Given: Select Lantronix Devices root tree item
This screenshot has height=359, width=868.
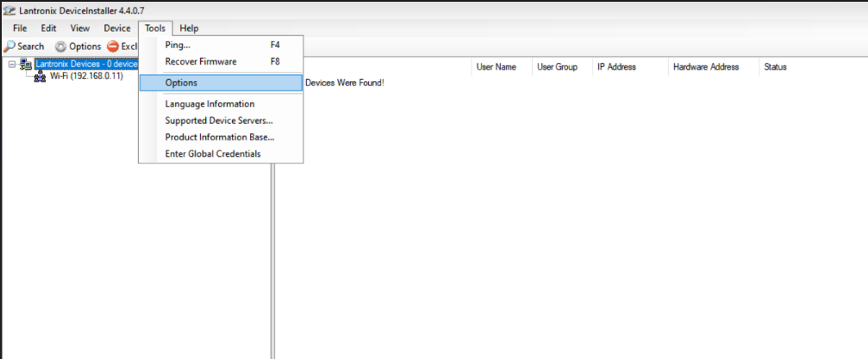Looking at the screenshot, I should coord(86,64).
